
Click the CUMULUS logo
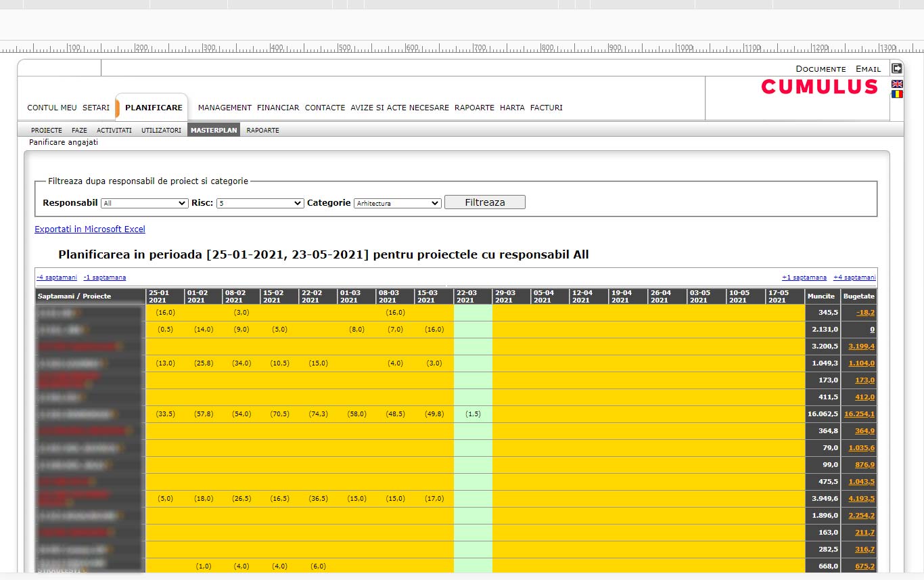pos(819,87)
